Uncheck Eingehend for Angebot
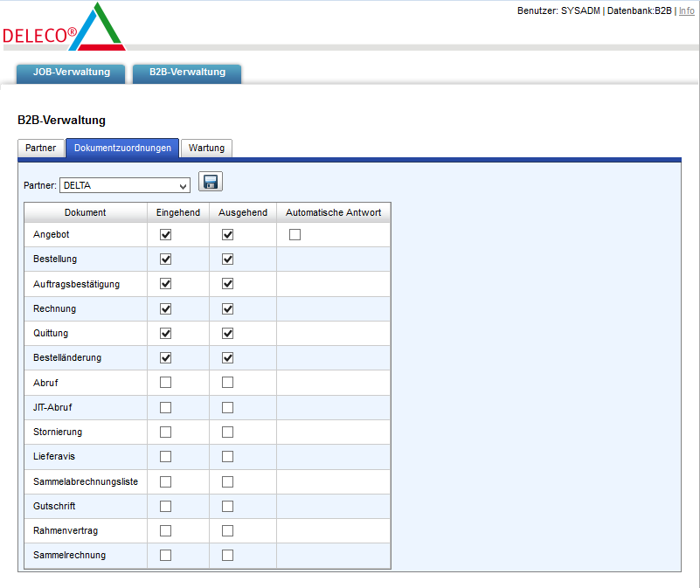 coord(166,234)
